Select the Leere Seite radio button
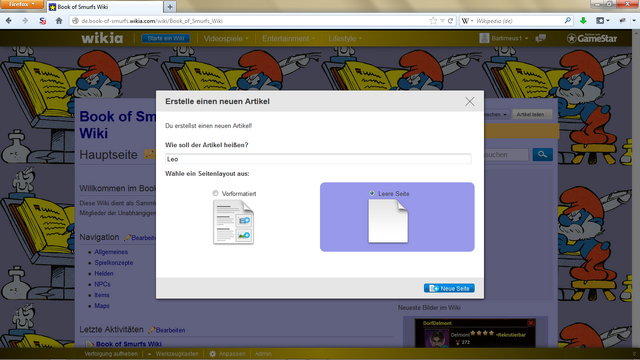Viewport: 640px width, 360px height. [x=372, y=193]
